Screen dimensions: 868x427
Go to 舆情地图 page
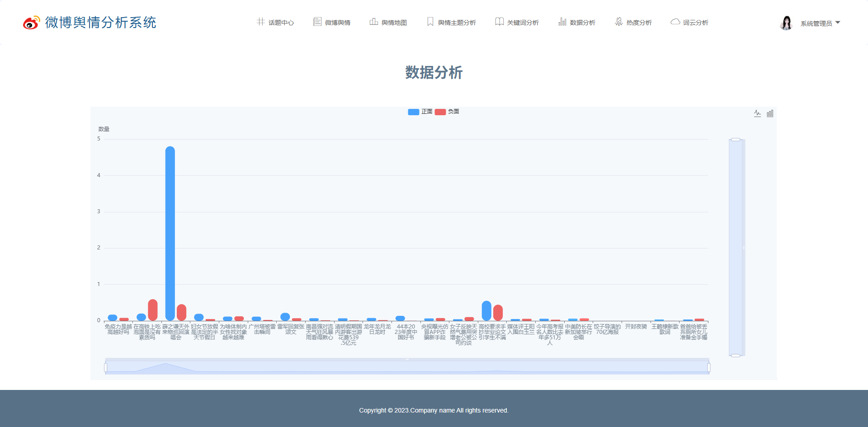click(394, 23)
